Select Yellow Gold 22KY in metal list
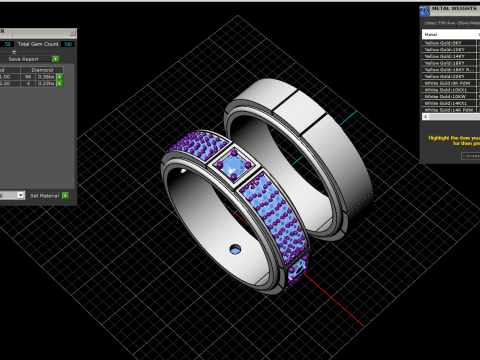 coord(449,76)
